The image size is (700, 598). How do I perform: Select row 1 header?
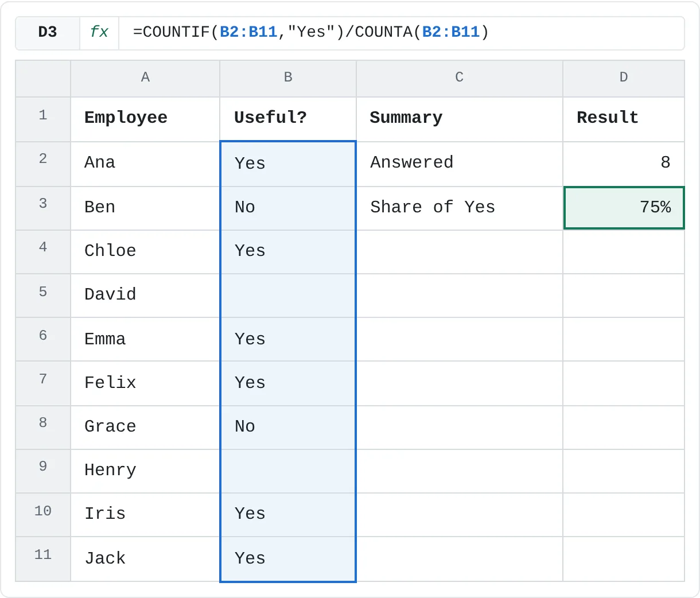click(x=43, y=119)
